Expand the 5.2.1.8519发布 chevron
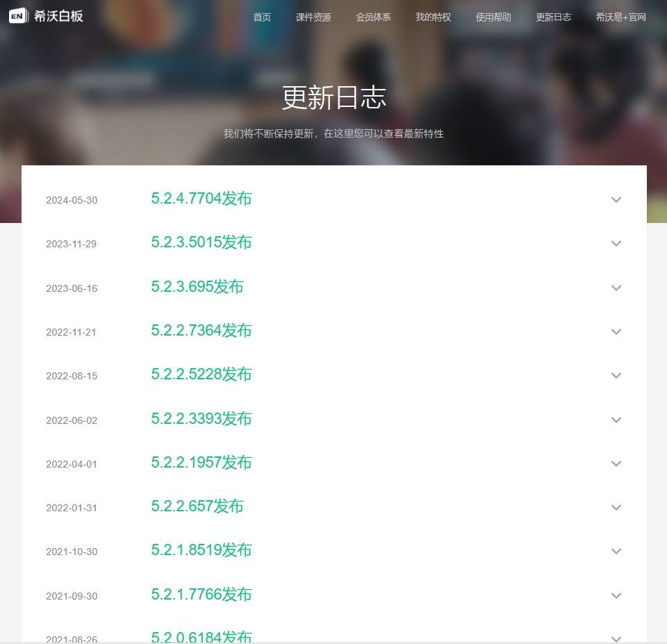Viewport: 667px width, 644px height. 616,552
